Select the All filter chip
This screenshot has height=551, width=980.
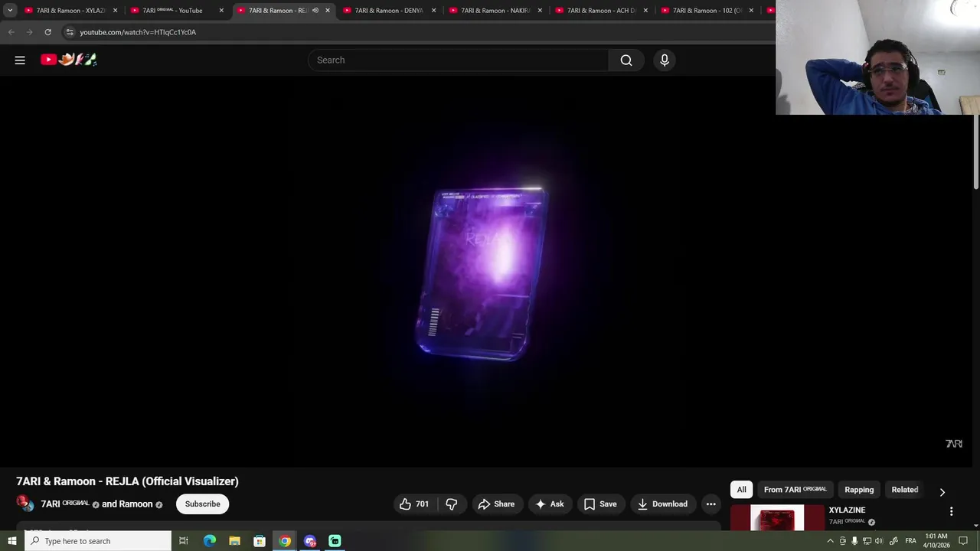click(741, 490)
